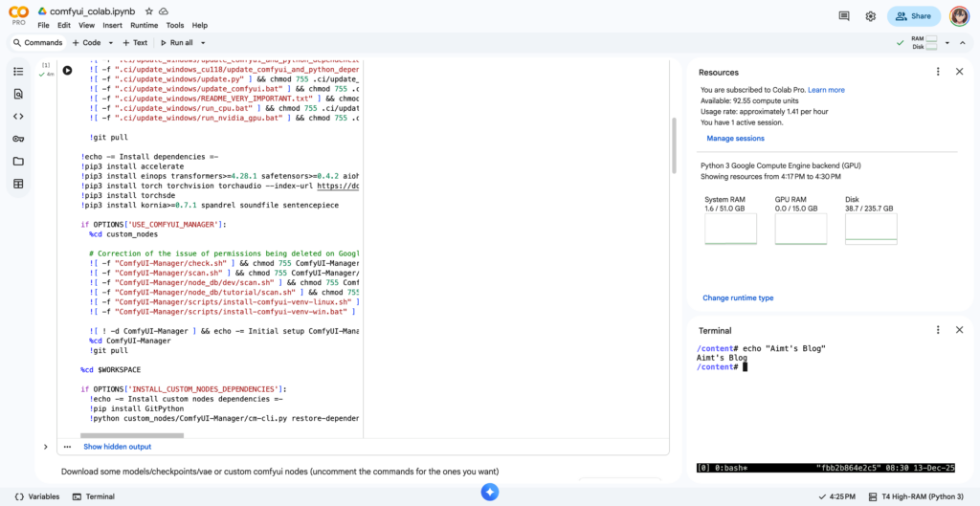Viewport: 980px width, 506px height.
Task: Open the RAM/Disk connection options dropdown
Action: point(947,43)
